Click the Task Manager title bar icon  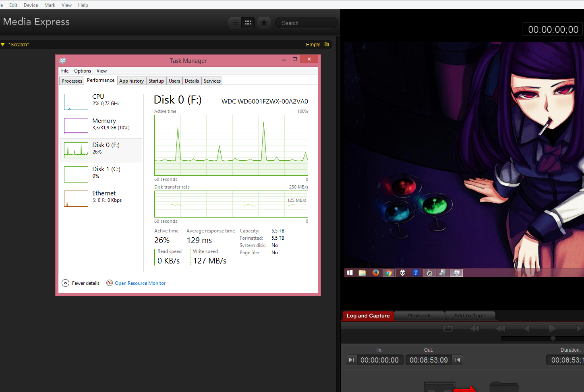click(x=62, y=60)
